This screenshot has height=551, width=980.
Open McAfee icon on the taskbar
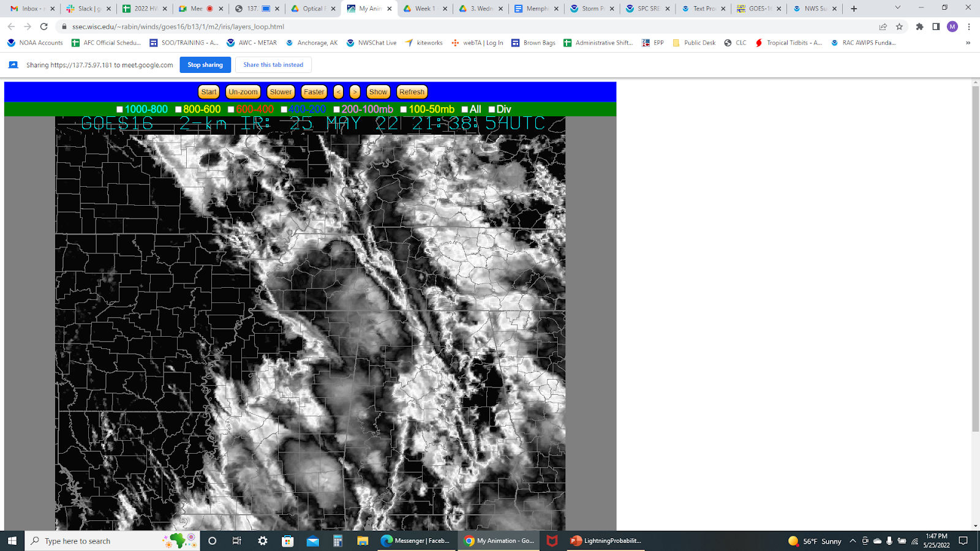pyautogui.click(x=552, y=541)
